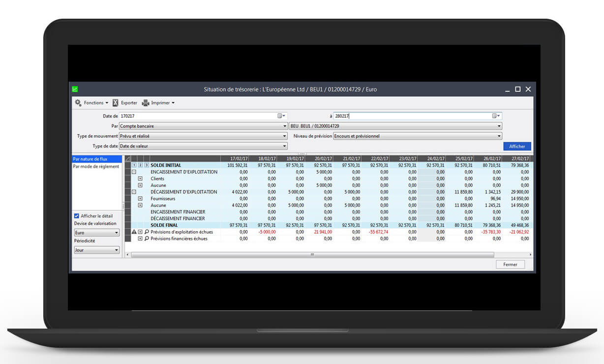Click level 3 outline button near SOLDE INITIAL
The width and height of the screenshot is (604, 364).
(147, 165)
